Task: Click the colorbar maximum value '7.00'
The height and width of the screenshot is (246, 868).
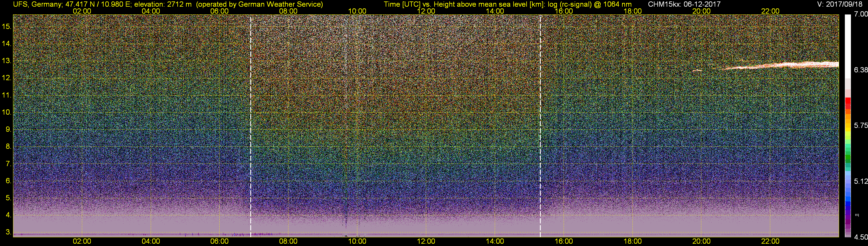Action: click(860, 14)
